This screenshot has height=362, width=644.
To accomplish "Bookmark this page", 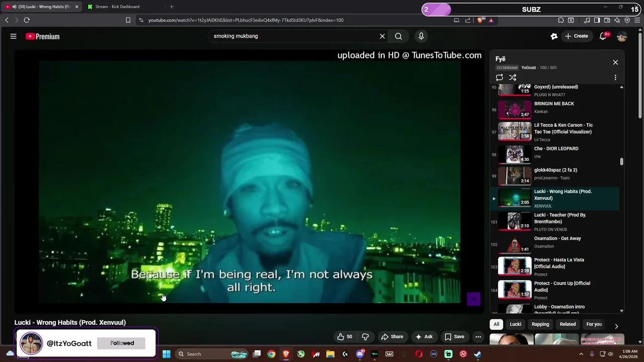I will click(128, 20).
